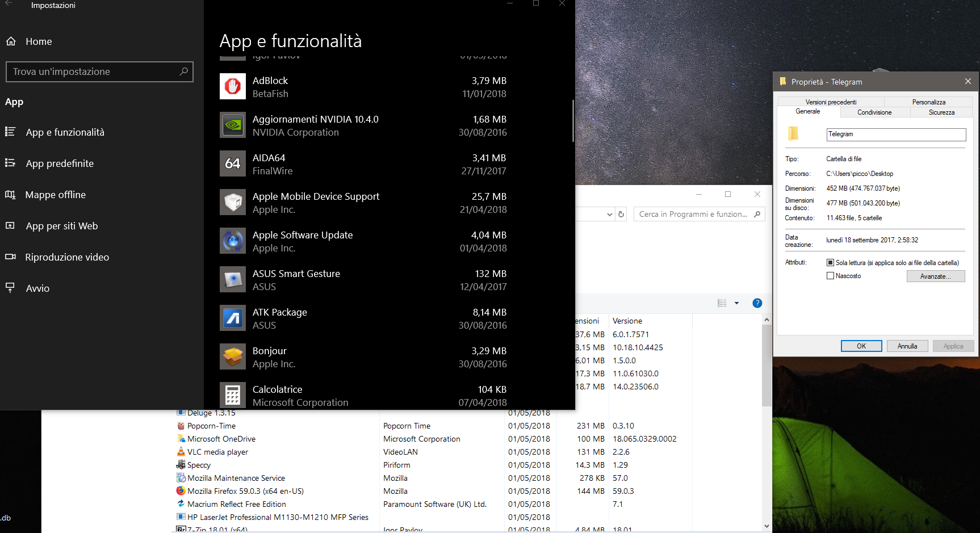Click the folder icon in Proprietà Generale tab
Image resolution: width=980 pixels, height=533 pixels.
click(793, 134)
